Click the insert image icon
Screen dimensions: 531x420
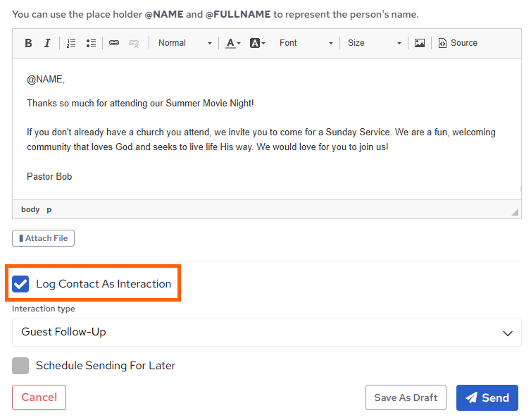(x=420, y=43)
